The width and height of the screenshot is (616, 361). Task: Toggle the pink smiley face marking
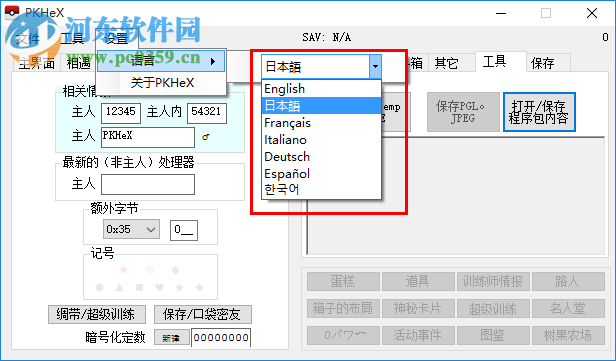[x=150, y=269]
